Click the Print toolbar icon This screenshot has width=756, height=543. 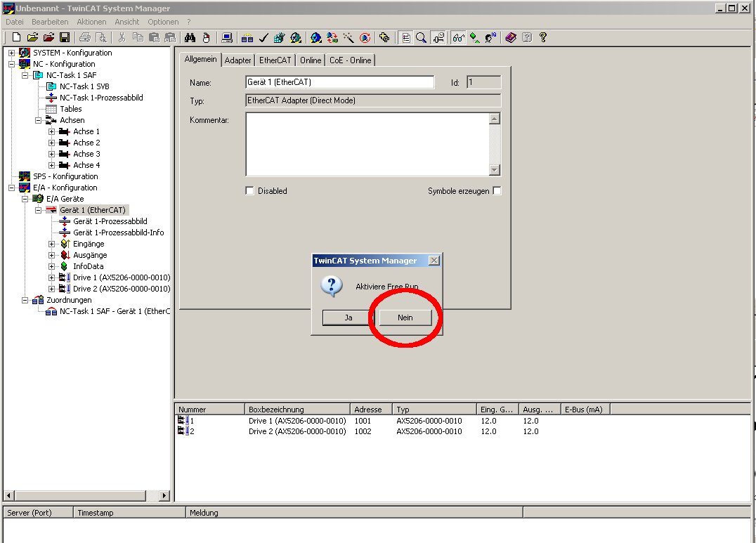(x=85, y=38)
